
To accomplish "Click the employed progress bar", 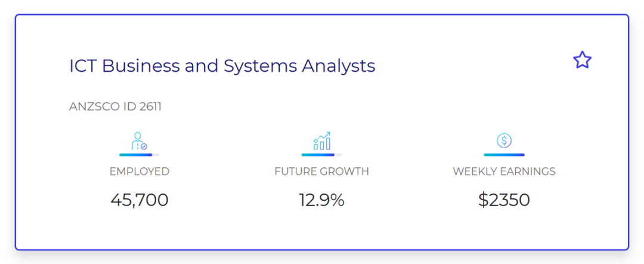I will pos(139,155).
